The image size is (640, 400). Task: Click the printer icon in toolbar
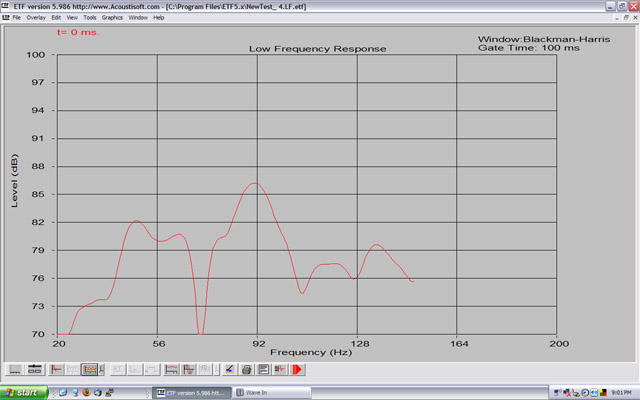point(247,369)
